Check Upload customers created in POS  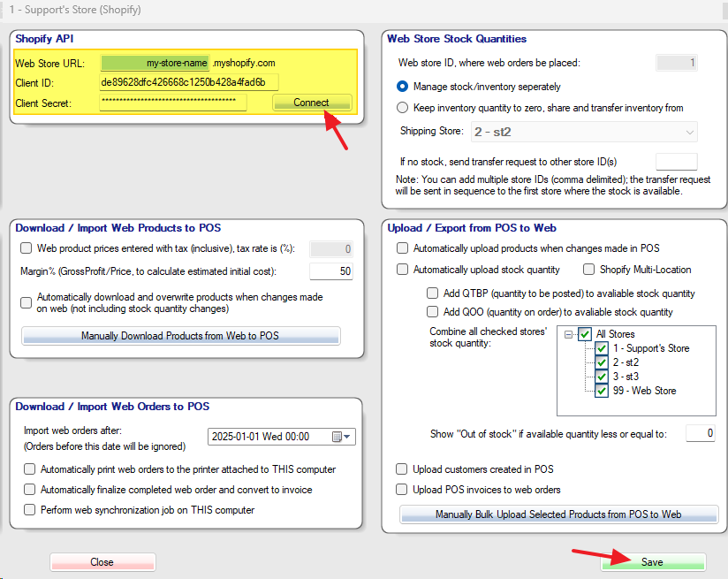(x=403, y=469)
